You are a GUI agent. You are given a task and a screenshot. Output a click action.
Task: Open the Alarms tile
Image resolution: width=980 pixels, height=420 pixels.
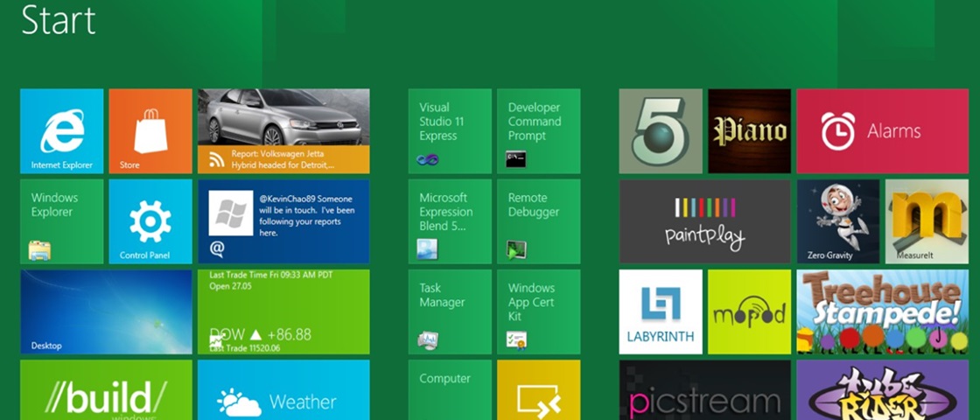(x=883, y=131)
